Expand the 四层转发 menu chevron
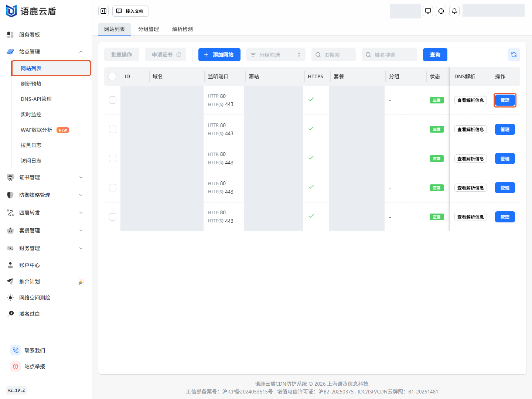This screenshot has width=532, height=399. (x=81, y=213)
